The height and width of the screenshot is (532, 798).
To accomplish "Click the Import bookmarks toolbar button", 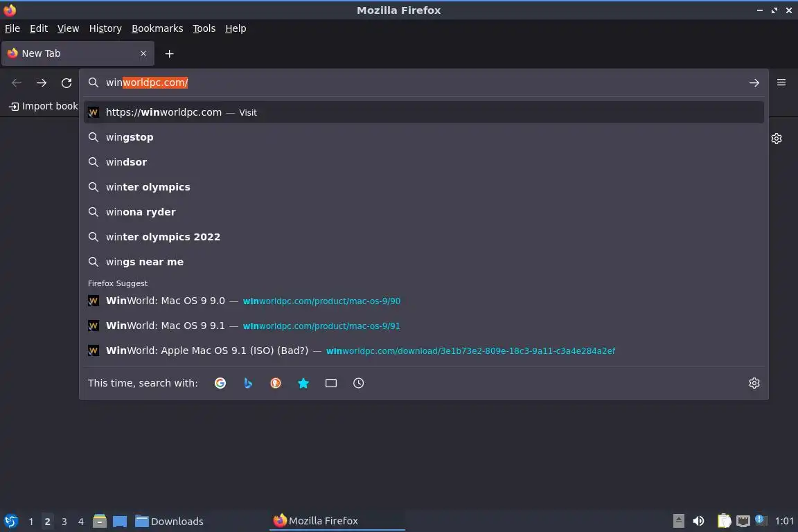I will tap(44, 106).
